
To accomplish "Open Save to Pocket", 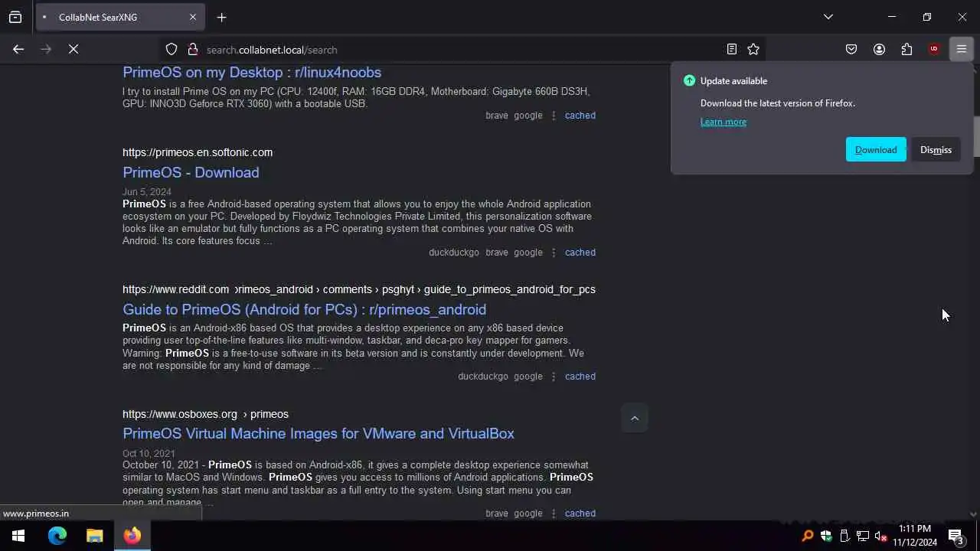I will coord(851,49).
